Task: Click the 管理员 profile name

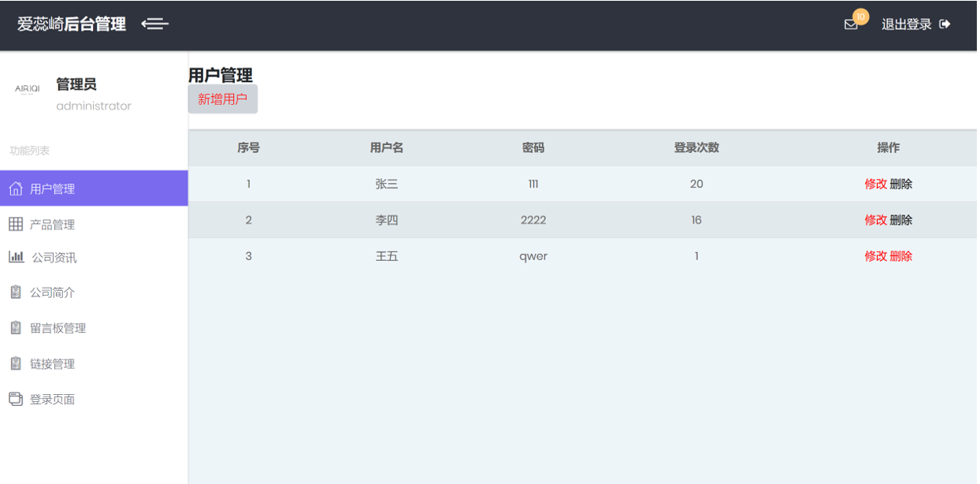Action: [x=76, y=84]
